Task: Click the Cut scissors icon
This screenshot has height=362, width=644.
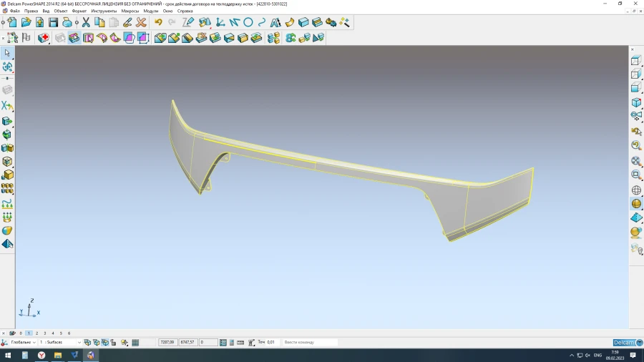Action: pos(86,23)
